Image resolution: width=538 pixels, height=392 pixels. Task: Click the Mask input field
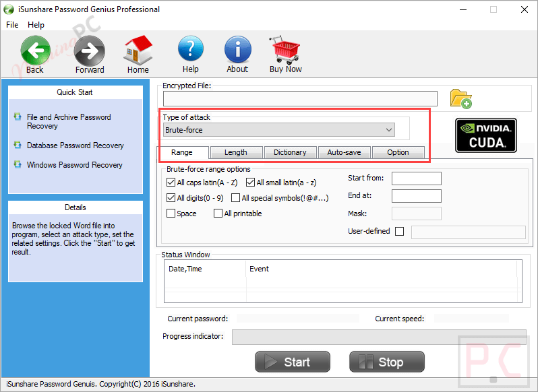417,214
